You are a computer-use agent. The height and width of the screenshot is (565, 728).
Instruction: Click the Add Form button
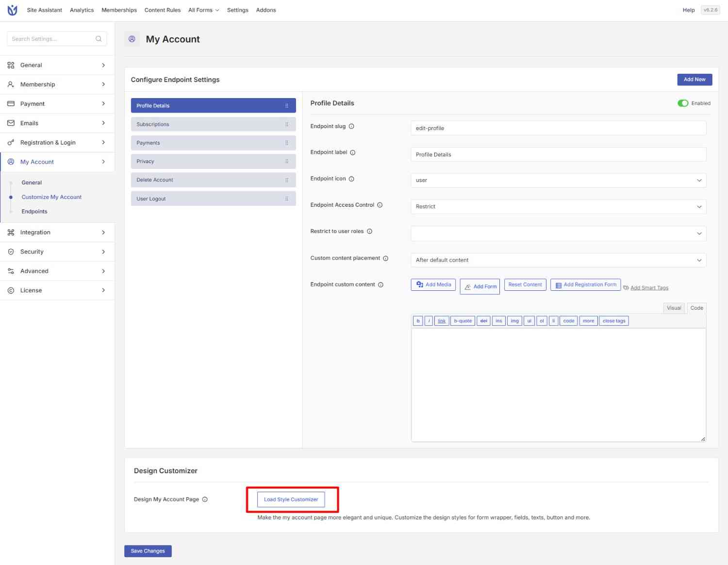click(x=480, y=287)
